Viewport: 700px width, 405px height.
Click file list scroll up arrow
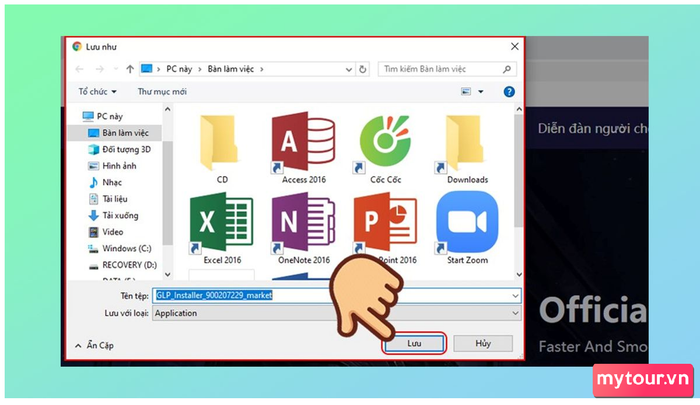click(519, 109)
